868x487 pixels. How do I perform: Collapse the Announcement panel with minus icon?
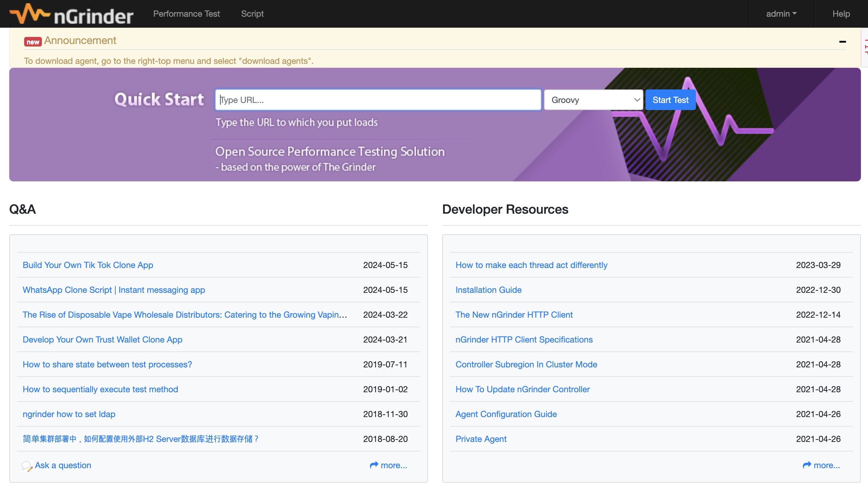tap(842, 42)
